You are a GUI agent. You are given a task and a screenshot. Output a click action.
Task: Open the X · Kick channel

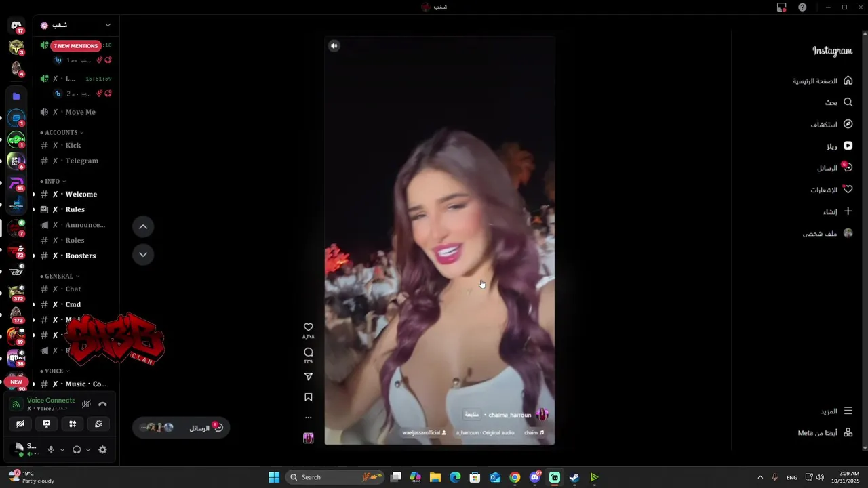pyautogui.click(x=76, y=146)
